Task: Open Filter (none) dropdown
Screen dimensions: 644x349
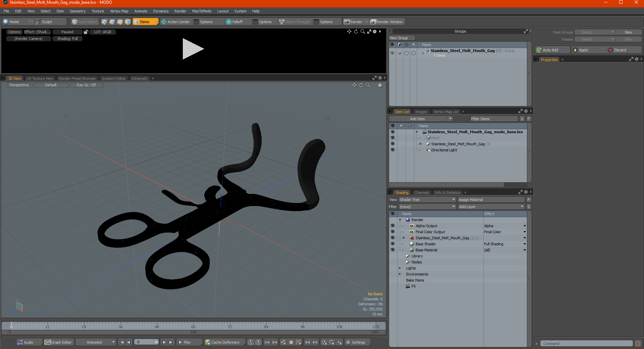Action: click(x=427, y=207)
